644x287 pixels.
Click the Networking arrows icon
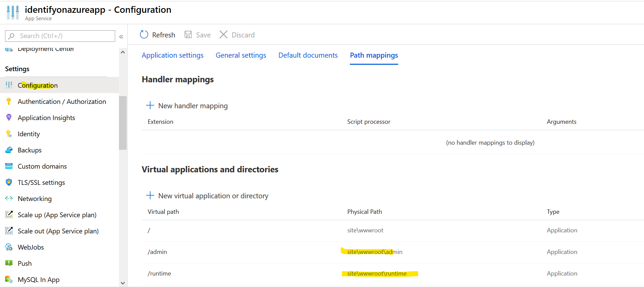(x=9, y=198)
